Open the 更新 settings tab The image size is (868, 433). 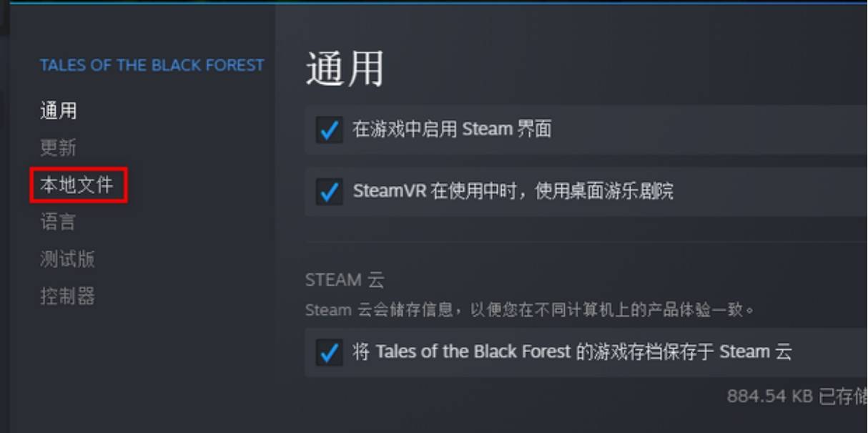tap(59, 148)
